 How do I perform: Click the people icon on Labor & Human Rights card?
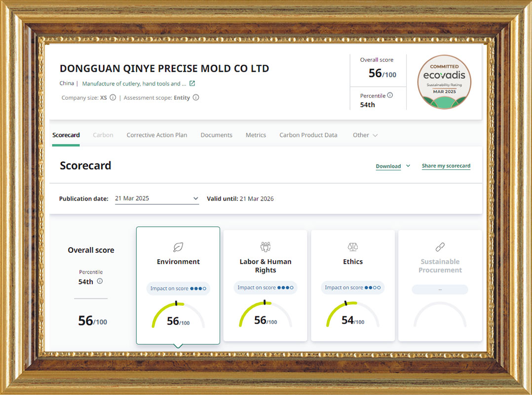[x=266, y=247]
